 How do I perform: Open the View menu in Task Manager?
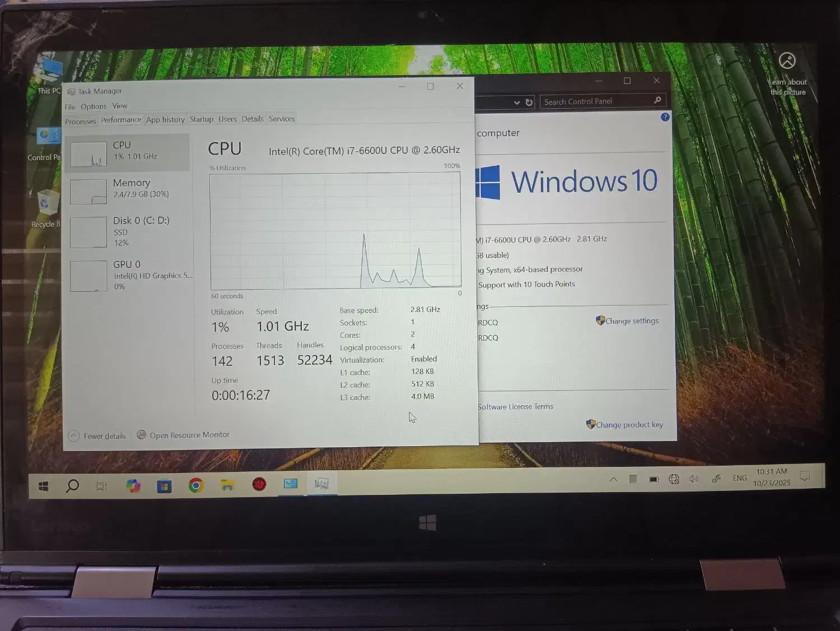(120, 106)
